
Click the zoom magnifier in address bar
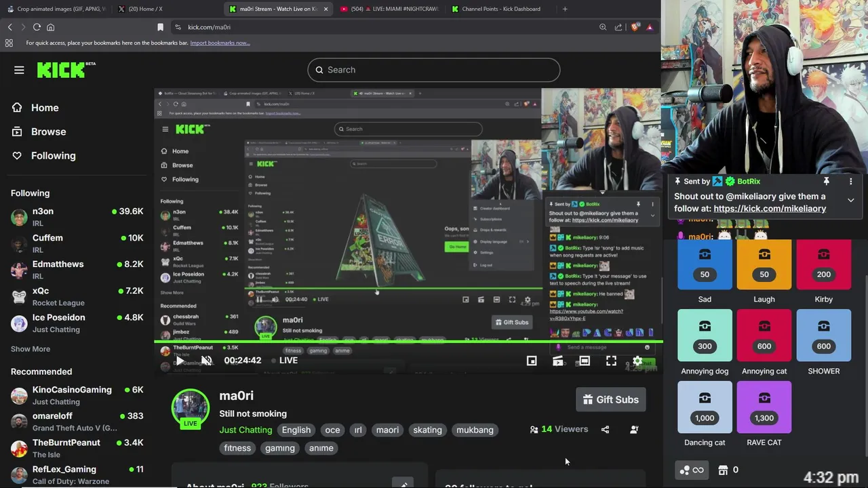603,27
